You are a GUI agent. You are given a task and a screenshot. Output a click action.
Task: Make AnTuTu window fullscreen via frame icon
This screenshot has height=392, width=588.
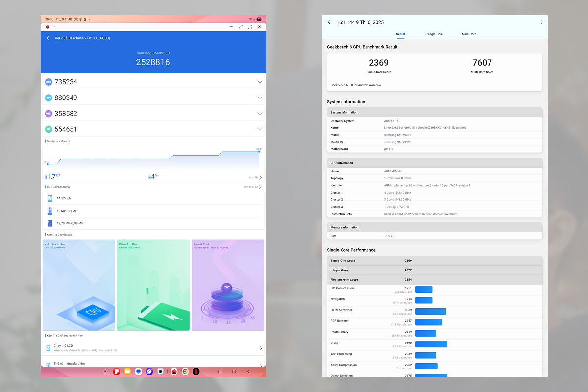tap(250, 27)
